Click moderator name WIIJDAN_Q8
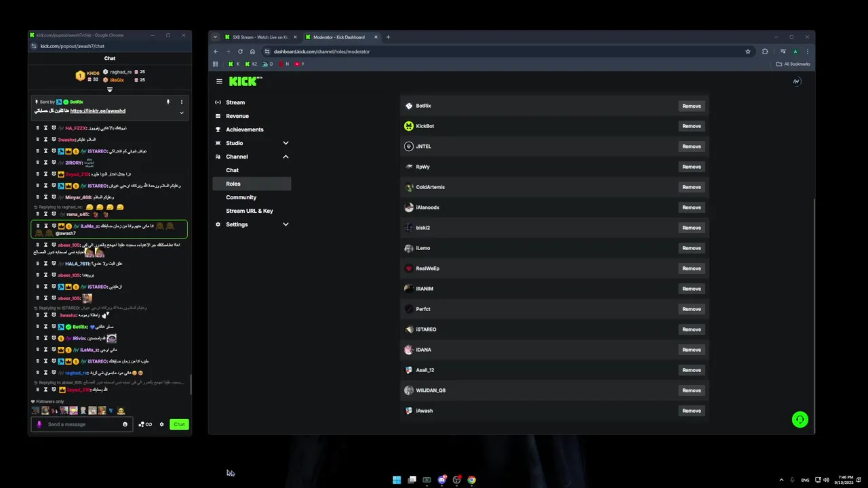The image size is (868, 488). [x=431, y=390]
